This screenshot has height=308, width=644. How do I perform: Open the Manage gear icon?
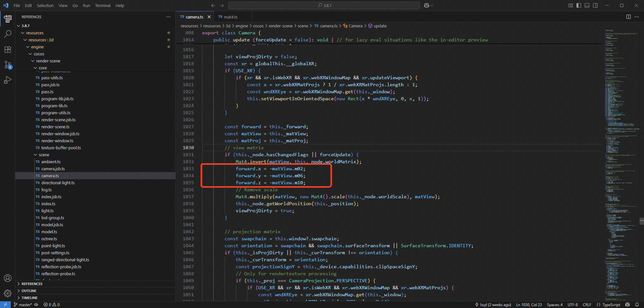pyautogui.click(x=8, y=293)
